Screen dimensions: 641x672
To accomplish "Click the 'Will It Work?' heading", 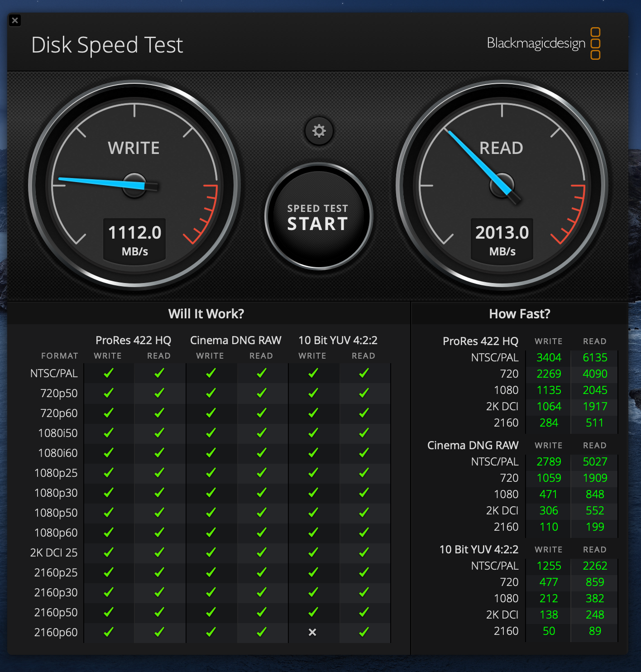I will pyautogui.click(x=206, y=314).
